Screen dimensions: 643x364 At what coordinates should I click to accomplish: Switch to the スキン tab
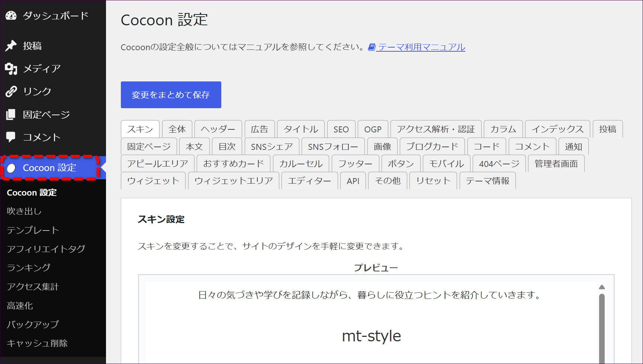pyautogui.click(x=140, y=129)
